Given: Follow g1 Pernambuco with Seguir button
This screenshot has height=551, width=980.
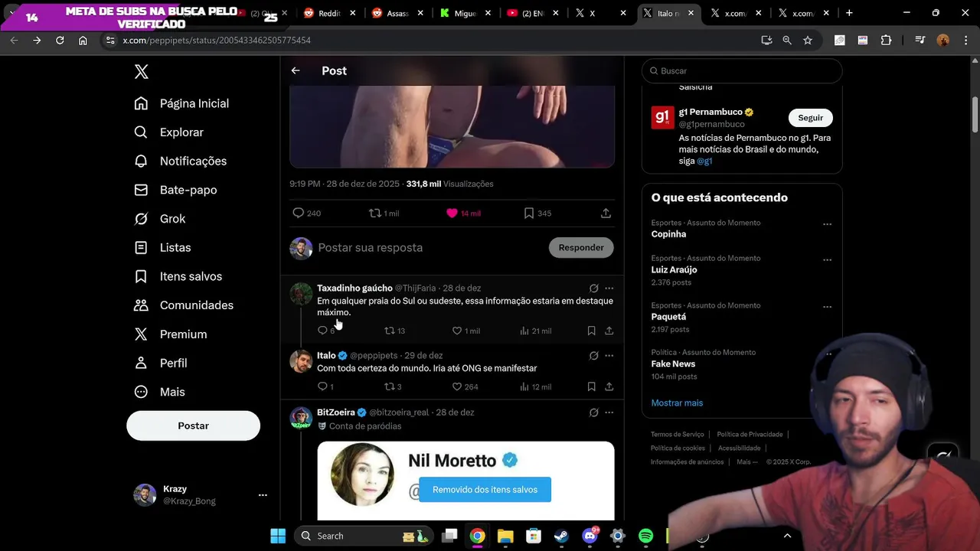Looking at the screenshot, I should (810, 118).
